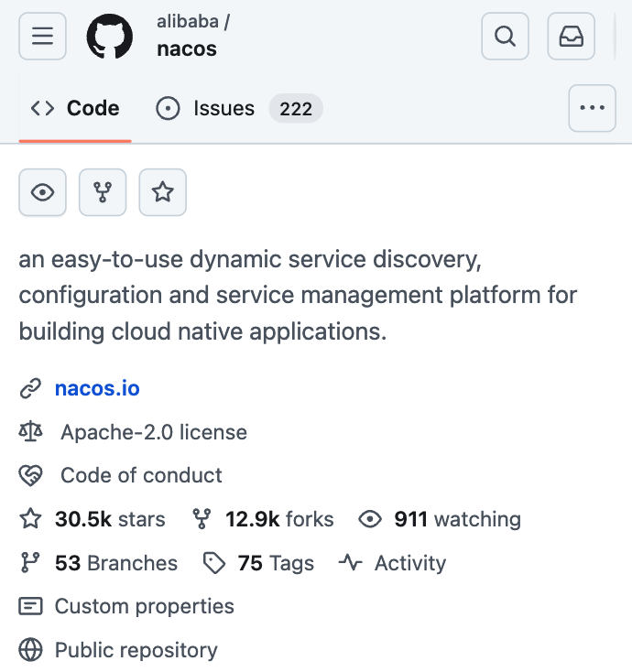Click the repository description paragraph
The height and width of the screenshot is (672, 632).
(x=298, y=296)
